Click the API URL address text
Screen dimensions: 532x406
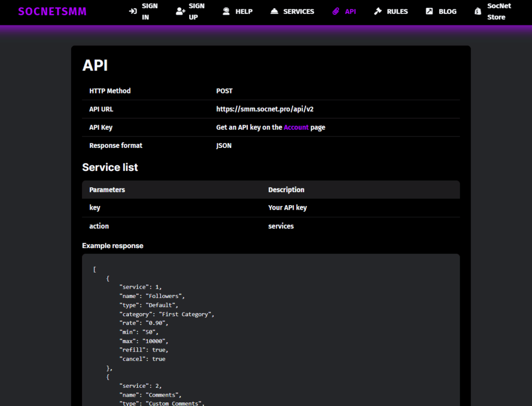click(264, 109)
